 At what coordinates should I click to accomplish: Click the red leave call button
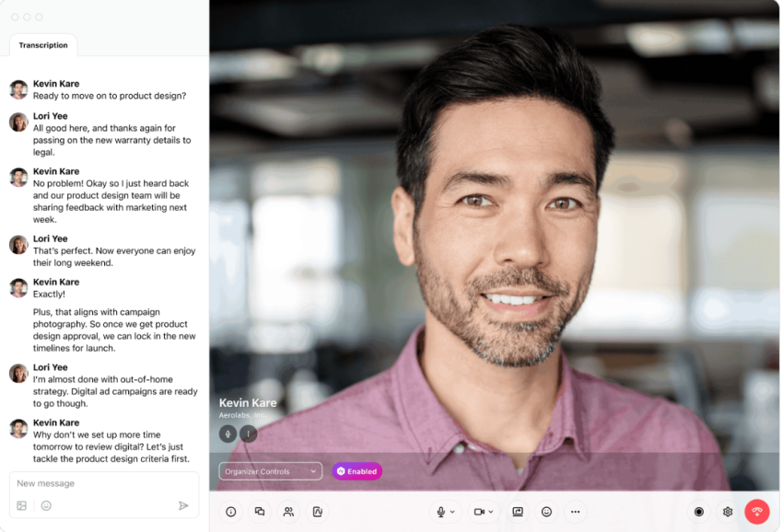(x=757, y=512)
